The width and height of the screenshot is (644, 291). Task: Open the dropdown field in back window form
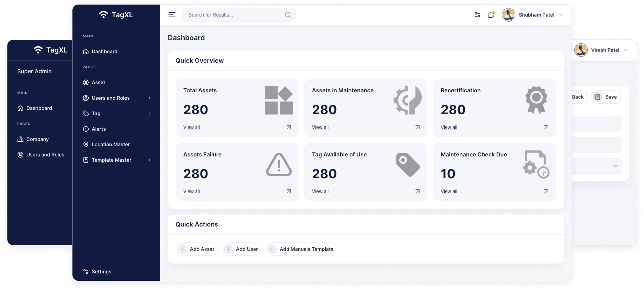(597, 166)
